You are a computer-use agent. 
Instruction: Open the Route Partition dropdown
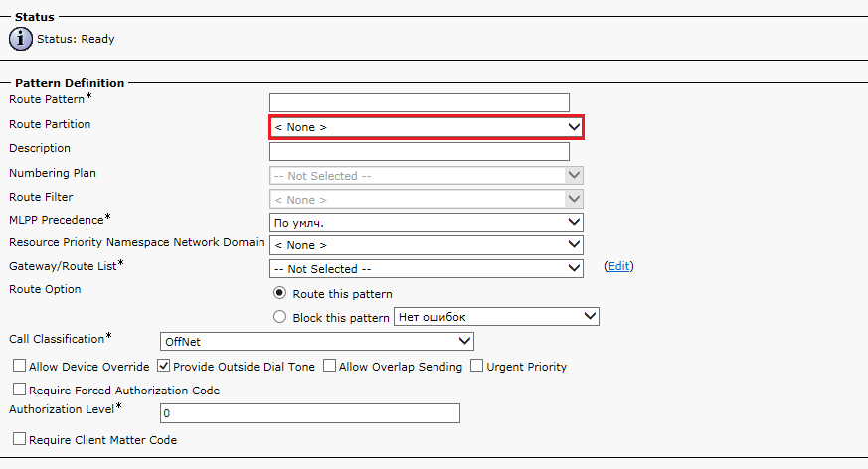426,127
